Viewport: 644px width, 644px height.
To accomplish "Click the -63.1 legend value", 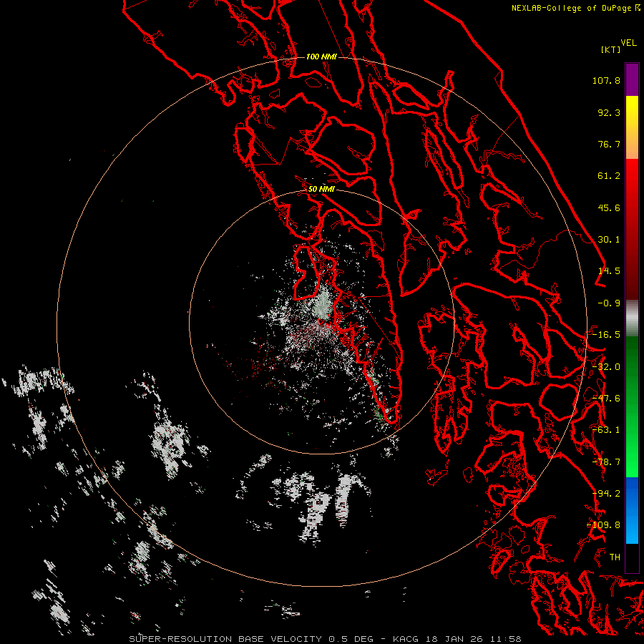I will point(606,430).
